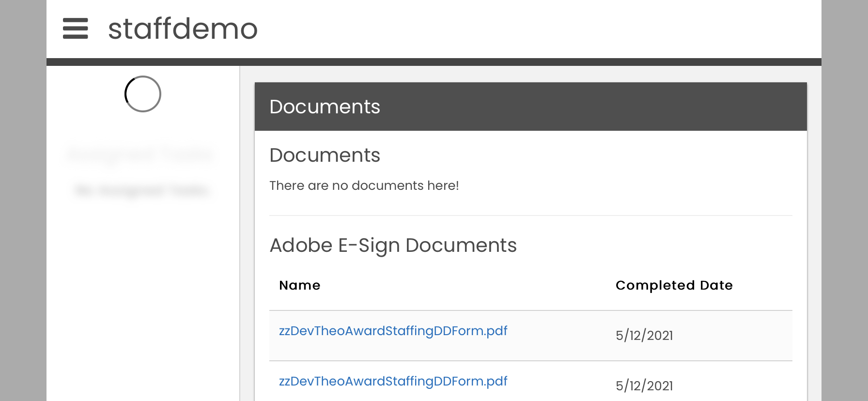Open first zzDevTheoAwardStaffingDDForm.pdf link
This screenshot has width=868, height=401.
pos(393,331)
